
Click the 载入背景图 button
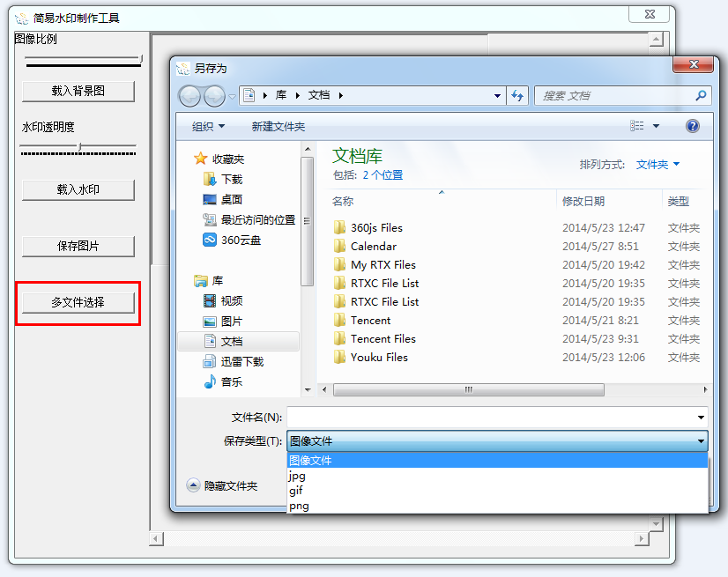[x=78, y=91]
